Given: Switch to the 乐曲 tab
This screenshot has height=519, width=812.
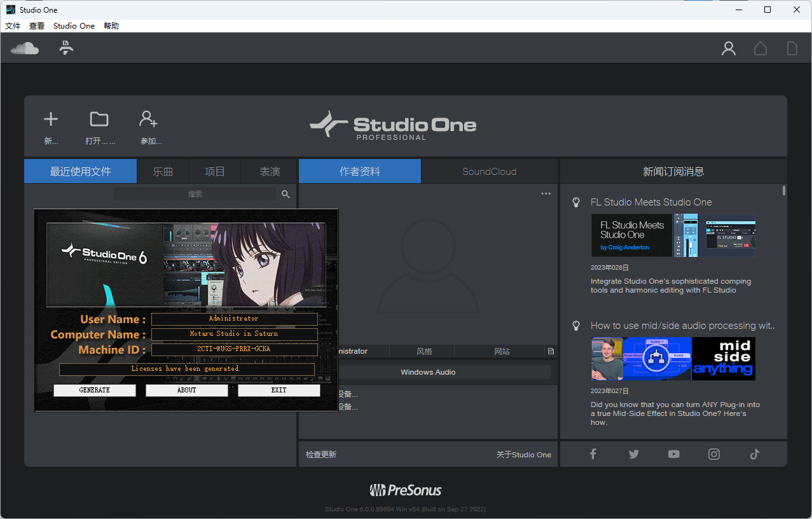Looking at the screenshot, I should pyautogui.click(x=163, y=171).
